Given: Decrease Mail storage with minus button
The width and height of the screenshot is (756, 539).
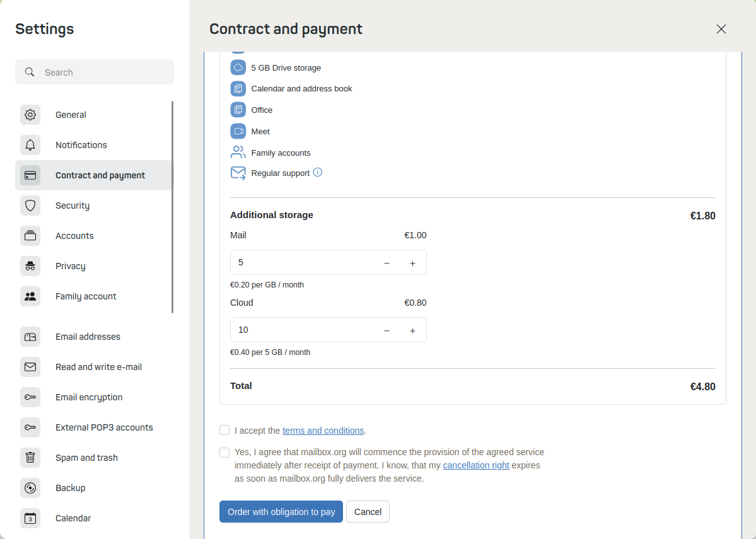Looking at the screenshot, I should (387, 263).
